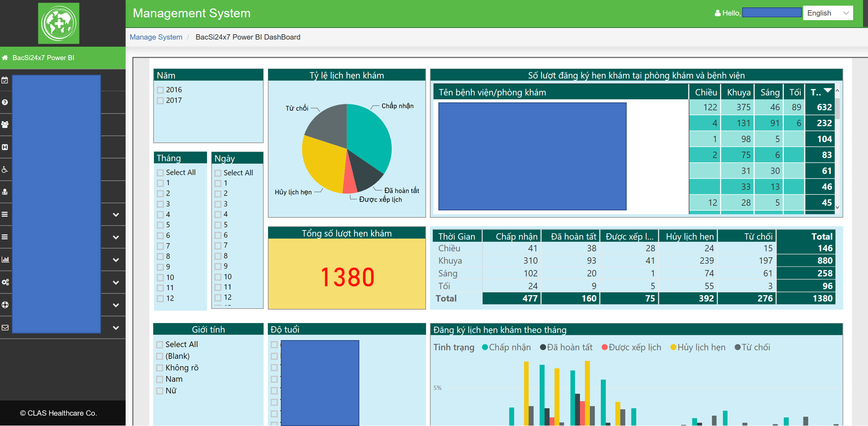Click the red Được xếp lịch legend dot
This screenshot has height=426, width=868.
click(605, 347)
